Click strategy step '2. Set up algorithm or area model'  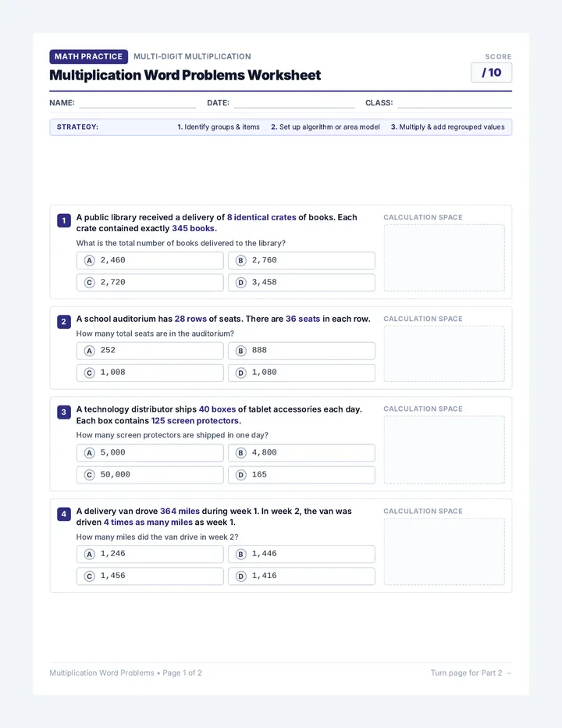325,127
